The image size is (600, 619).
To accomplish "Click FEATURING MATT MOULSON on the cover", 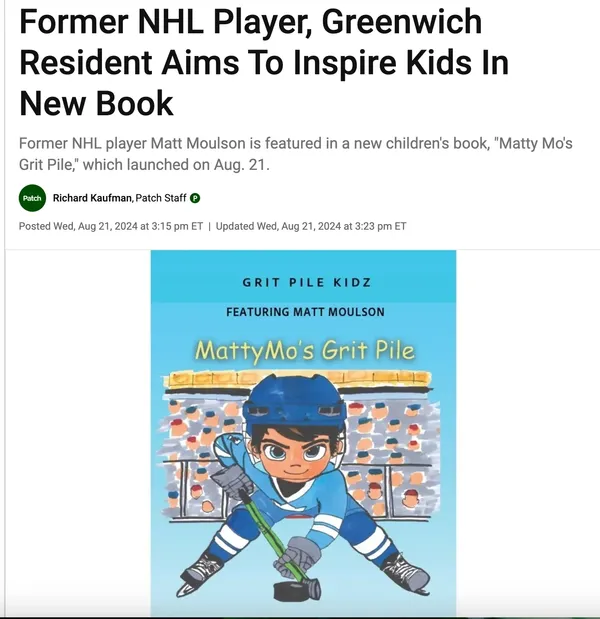I will click(x=305, y=312).
